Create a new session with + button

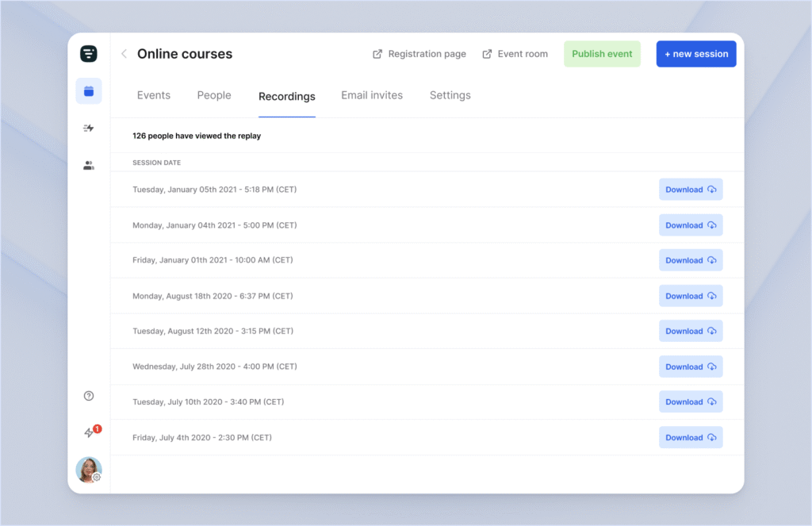coord(695,54)
